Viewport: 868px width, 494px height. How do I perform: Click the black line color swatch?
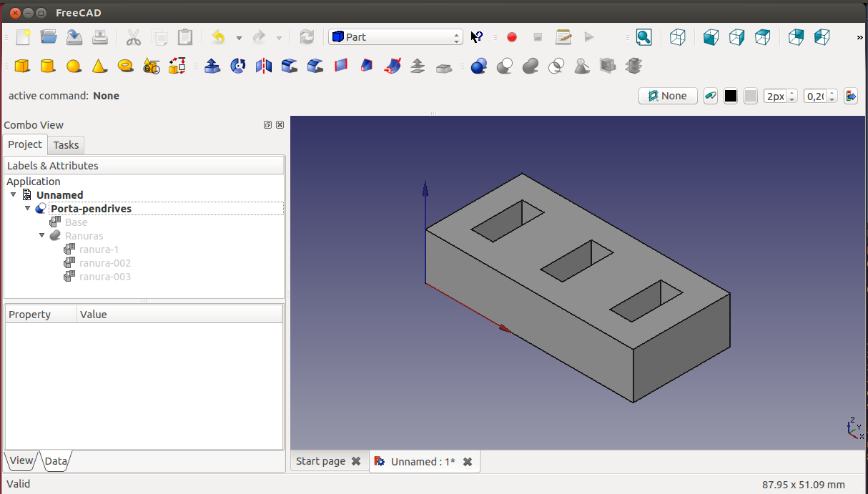pos(730,96)
